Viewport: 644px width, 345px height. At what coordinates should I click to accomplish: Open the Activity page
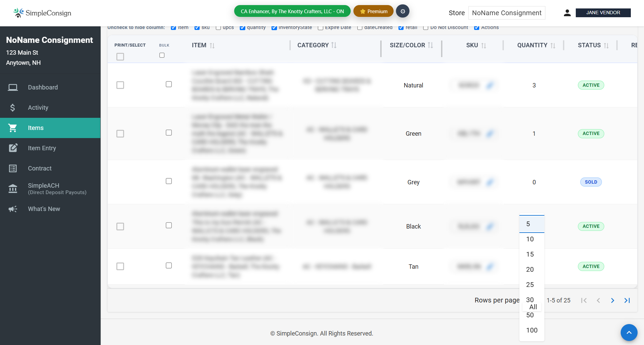50,108
